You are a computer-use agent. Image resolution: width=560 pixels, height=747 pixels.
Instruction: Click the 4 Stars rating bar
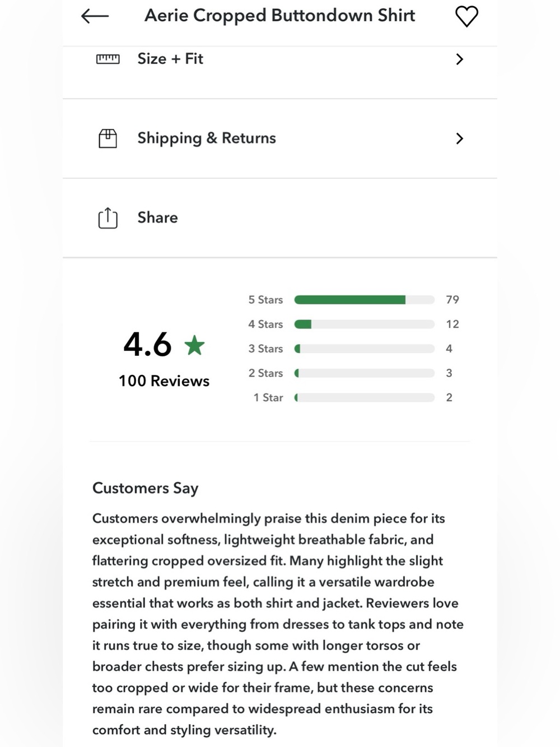click(365, 324)
